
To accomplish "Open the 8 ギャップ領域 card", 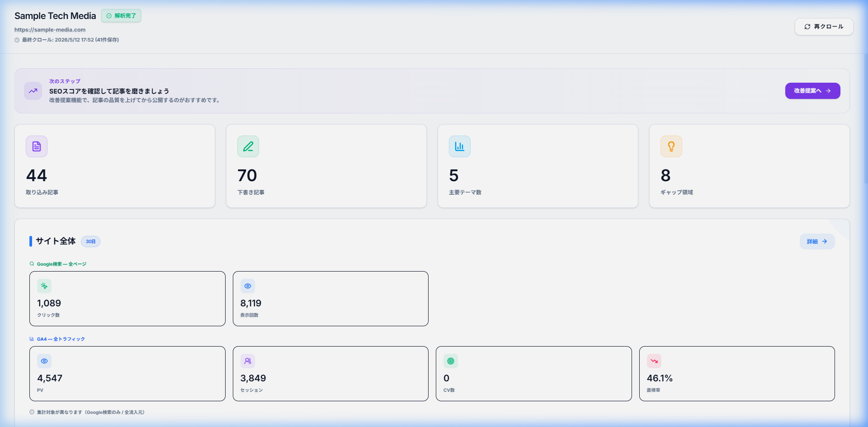I will tap(750, 166).
